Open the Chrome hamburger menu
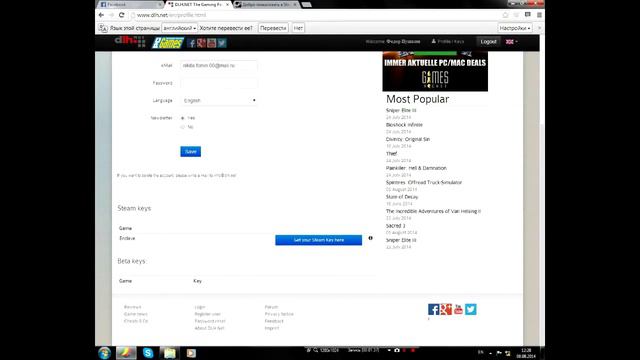The image size is (640, 360). coord(539,15)
